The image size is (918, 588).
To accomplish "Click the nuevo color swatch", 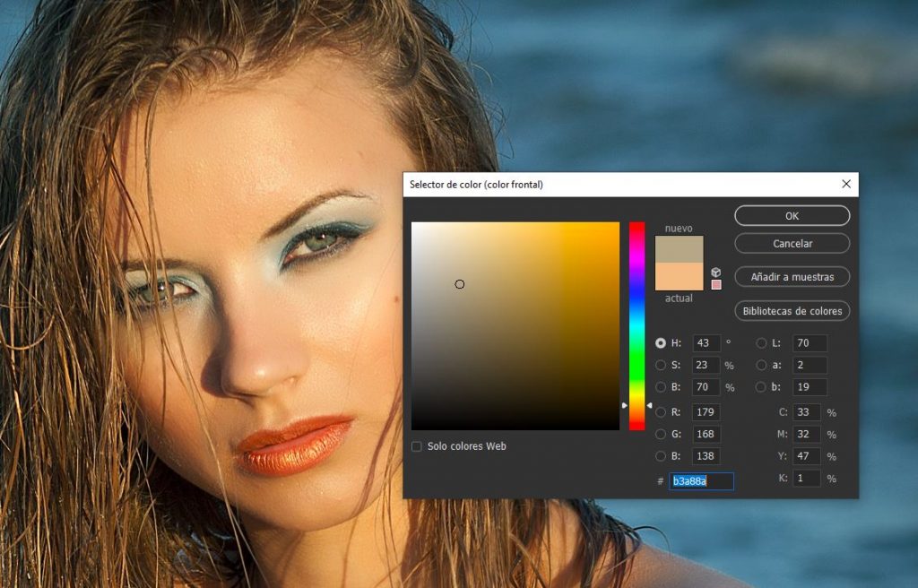I will [679, 249].
